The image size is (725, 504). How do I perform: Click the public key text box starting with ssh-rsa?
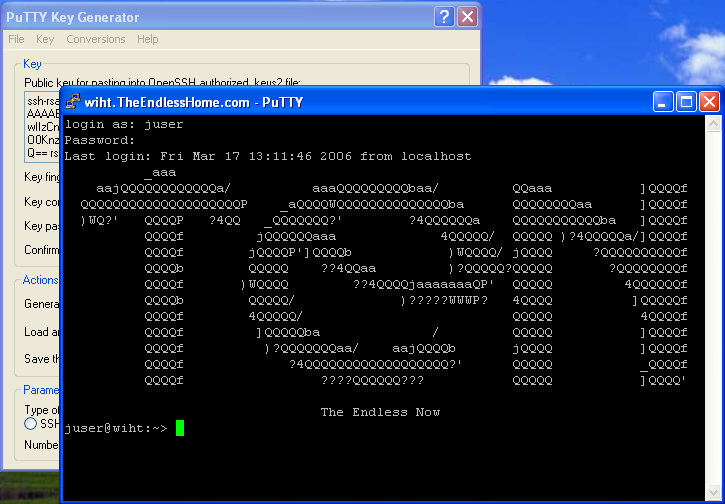pos(43,127)
